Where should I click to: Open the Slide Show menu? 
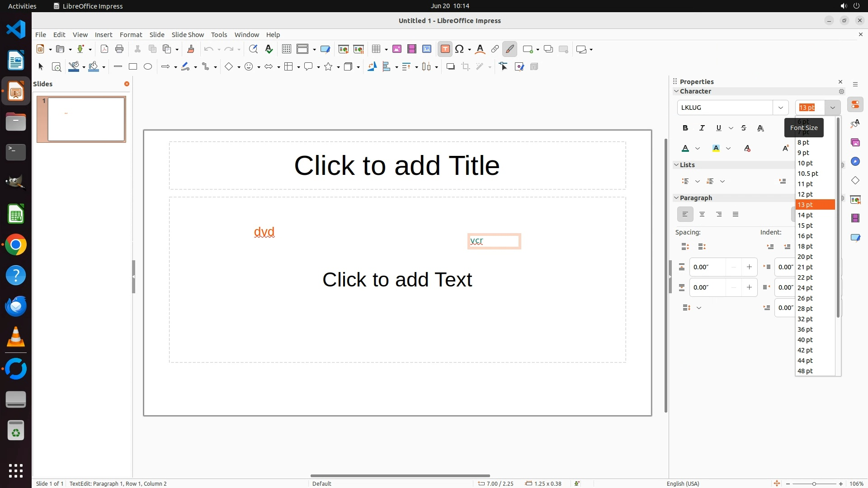pyautogui.click(x=187, y=35)
